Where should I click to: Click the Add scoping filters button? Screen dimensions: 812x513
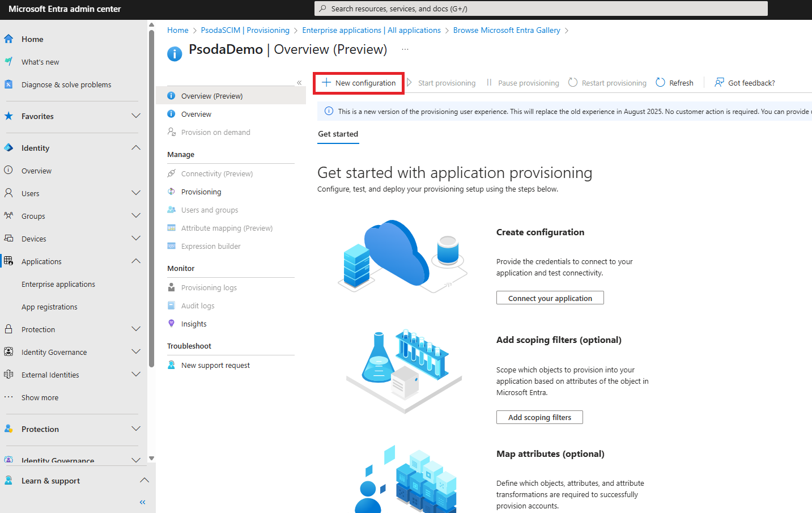[539, 417]
